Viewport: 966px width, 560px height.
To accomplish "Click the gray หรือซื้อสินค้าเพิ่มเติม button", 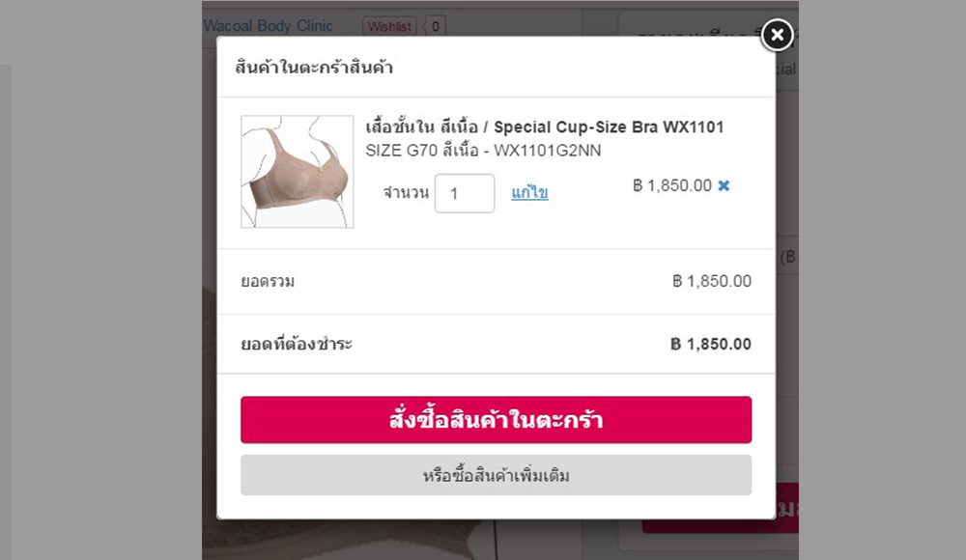I will (496, 475).
